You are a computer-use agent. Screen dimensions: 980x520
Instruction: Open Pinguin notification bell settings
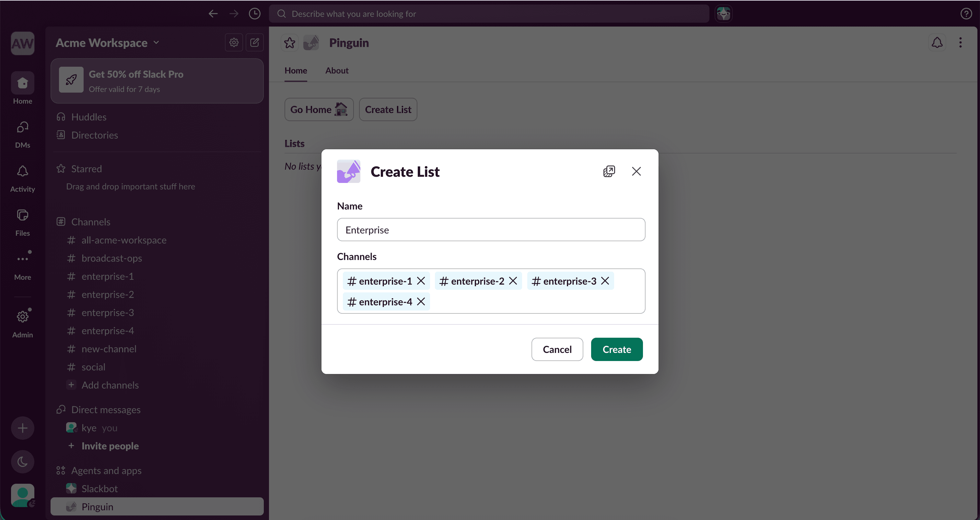tap(937, 42)
